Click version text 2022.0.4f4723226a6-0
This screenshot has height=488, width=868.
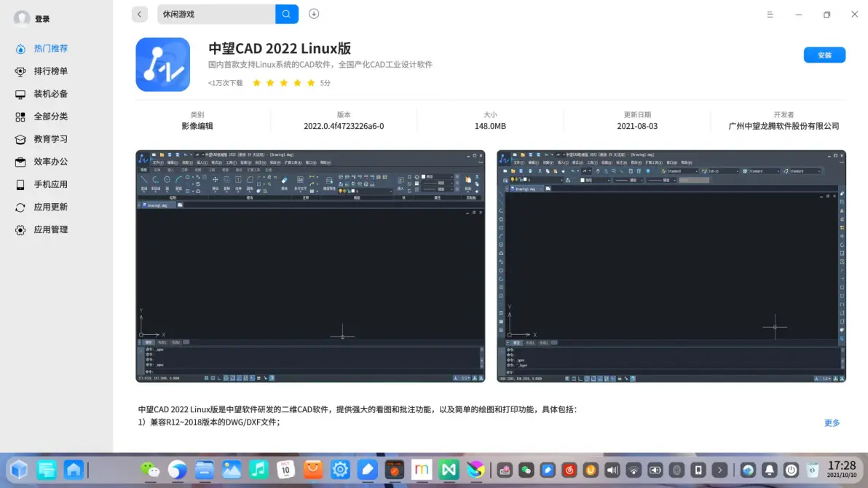pos(344,126)
